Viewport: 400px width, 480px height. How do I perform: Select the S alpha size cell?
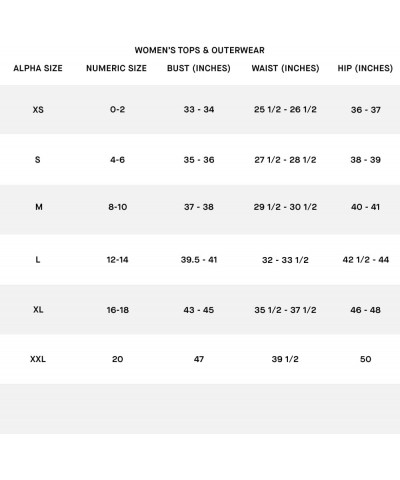[38, 160]
